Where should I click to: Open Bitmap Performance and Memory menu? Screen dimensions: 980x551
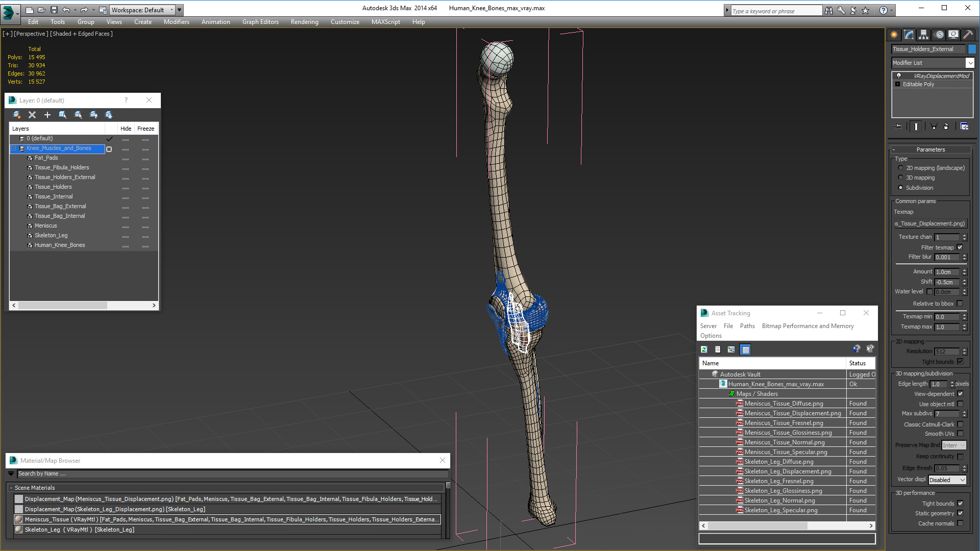click(x=807, y=326)
